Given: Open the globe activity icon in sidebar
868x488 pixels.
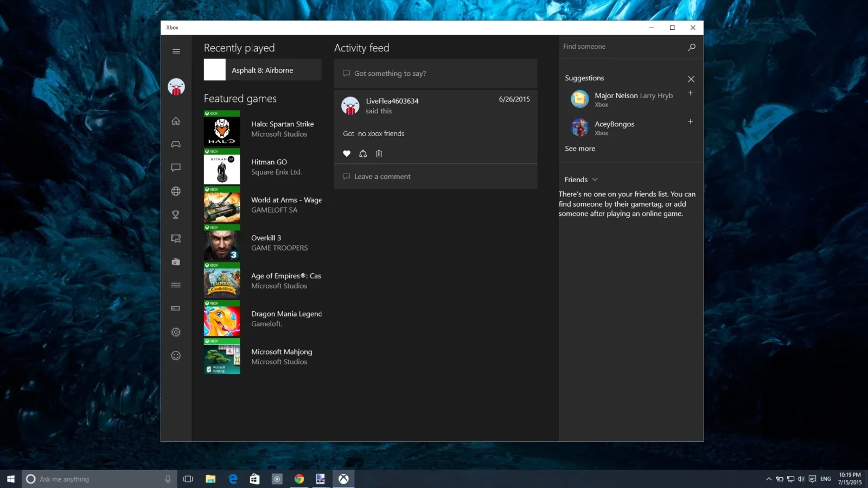Looking at the screenshot, I should point(176,191).
